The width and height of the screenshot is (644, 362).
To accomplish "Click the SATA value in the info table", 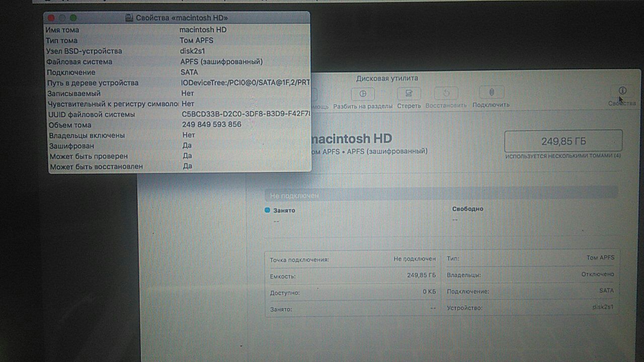I will tap(606, 291).
